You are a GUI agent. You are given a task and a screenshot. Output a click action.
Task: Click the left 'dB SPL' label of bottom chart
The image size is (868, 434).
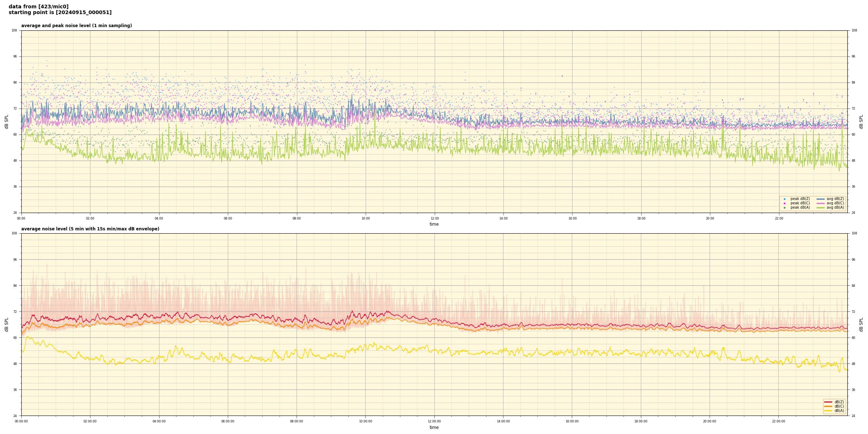(7, 324)
